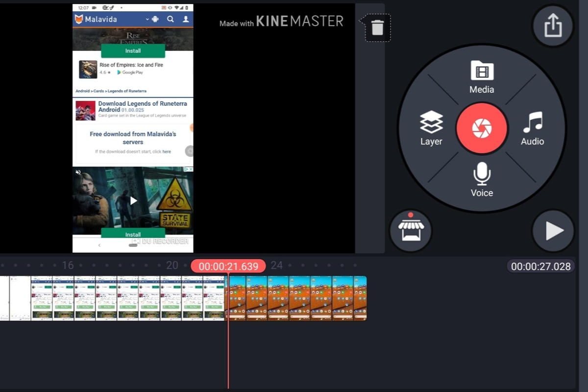Viewport: 588px width, 392px height.
Task: Click the search icon in the Malavida header
Action: click(x=170, y=20)
